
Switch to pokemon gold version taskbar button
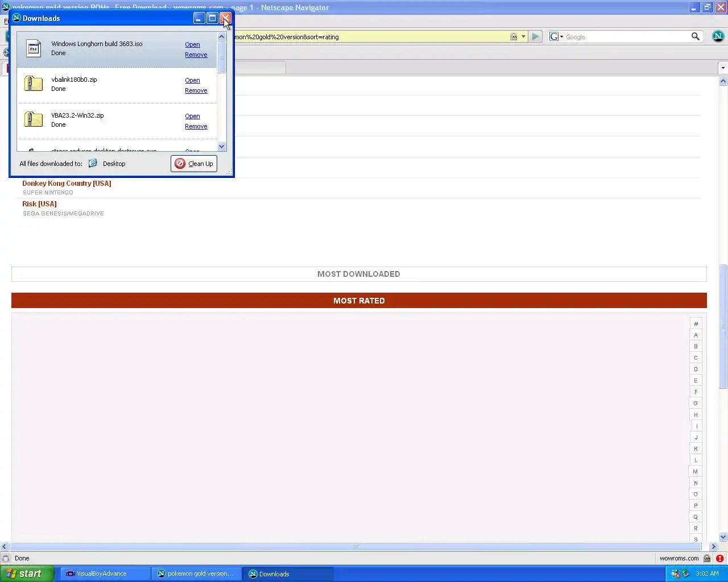(x=197, y=573)
